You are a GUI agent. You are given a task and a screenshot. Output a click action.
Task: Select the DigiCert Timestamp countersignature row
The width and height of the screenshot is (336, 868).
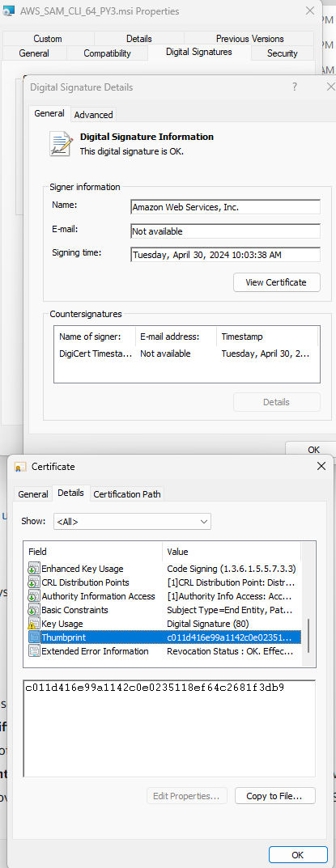tap(187, 354)
